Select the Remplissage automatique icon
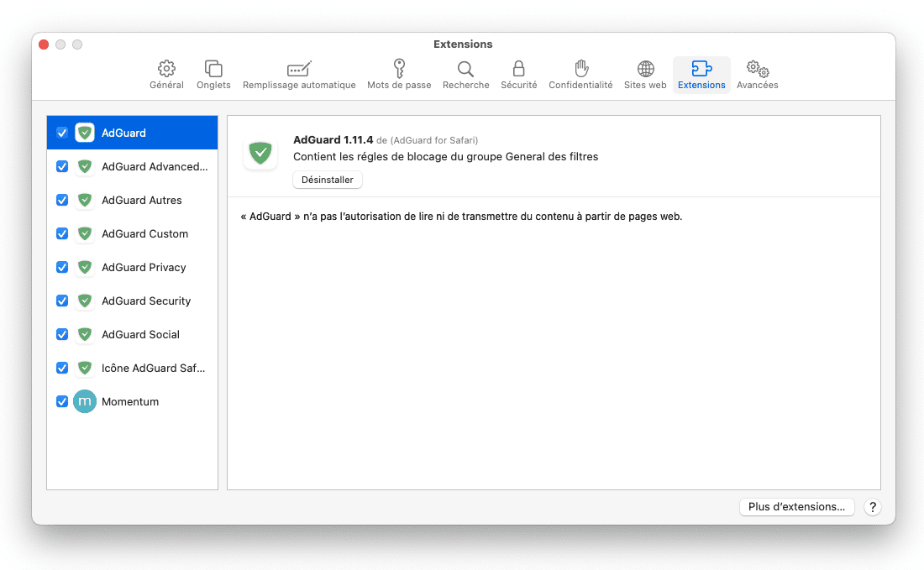Screen dimensions: 924x570 [299, 69]
